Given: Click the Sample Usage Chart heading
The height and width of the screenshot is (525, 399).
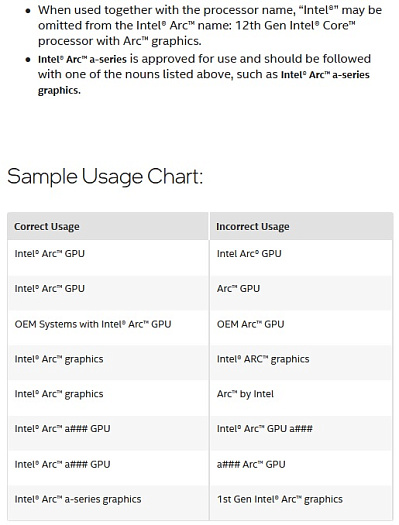Looking at the screenshot, I should click(x=105, y=177).
